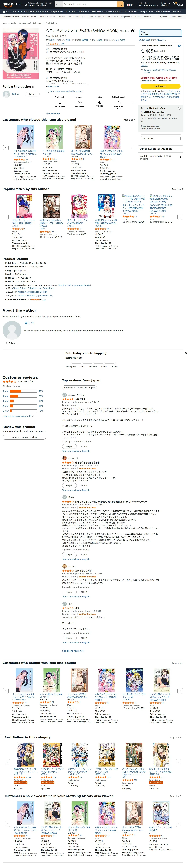The height and width of the screenshot is (868, 187).
Task: Advance the product details strip with right arrow
Action: pos(132,102)
